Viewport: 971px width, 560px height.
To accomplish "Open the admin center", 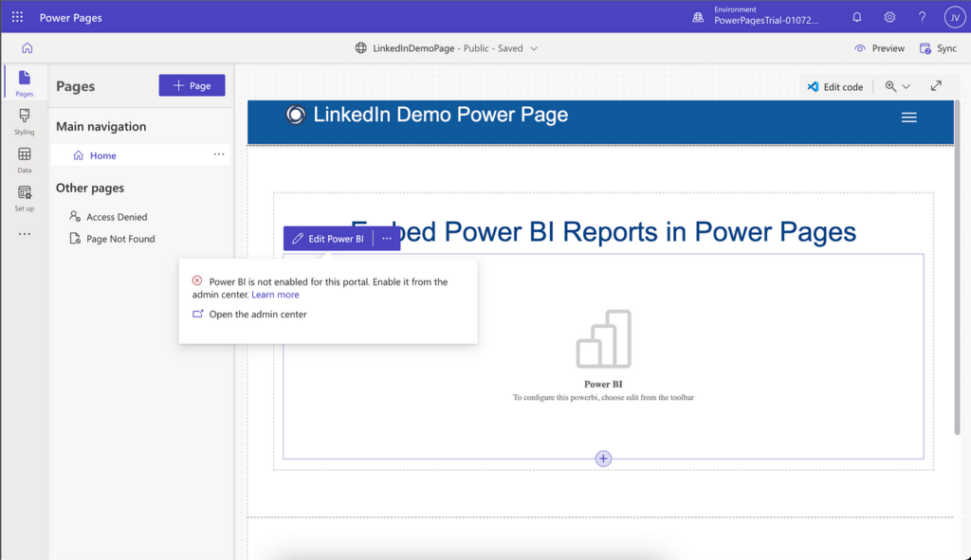I will click(250, 315).
